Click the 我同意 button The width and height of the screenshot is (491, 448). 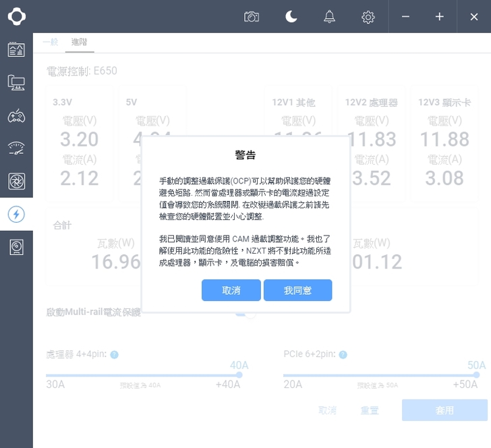(297, 290)
